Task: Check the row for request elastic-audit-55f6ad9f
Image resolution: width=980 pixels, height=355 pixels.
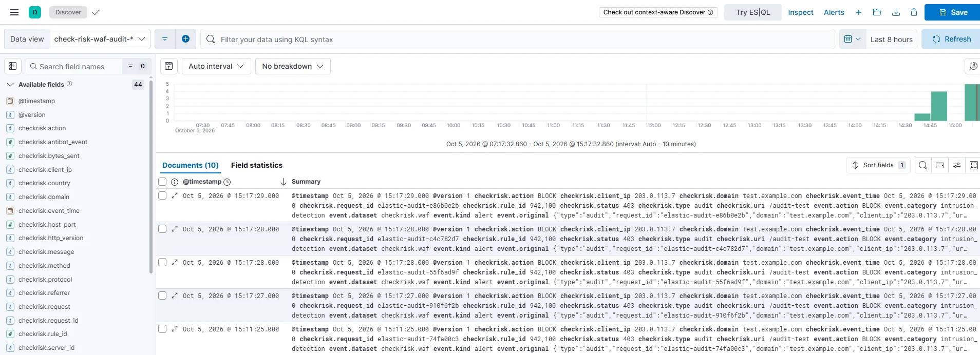Action: pyautogui.click(x=162, y=262)
